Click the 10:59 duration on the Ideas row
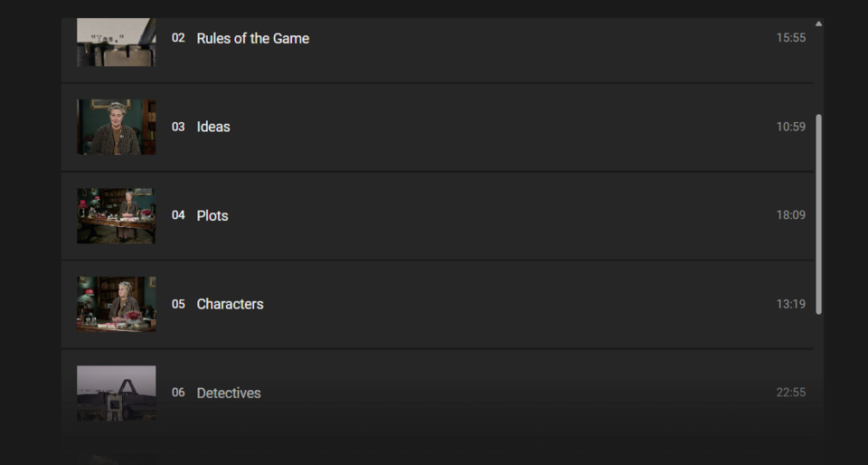The image size is (868, 465). (790, 127)
